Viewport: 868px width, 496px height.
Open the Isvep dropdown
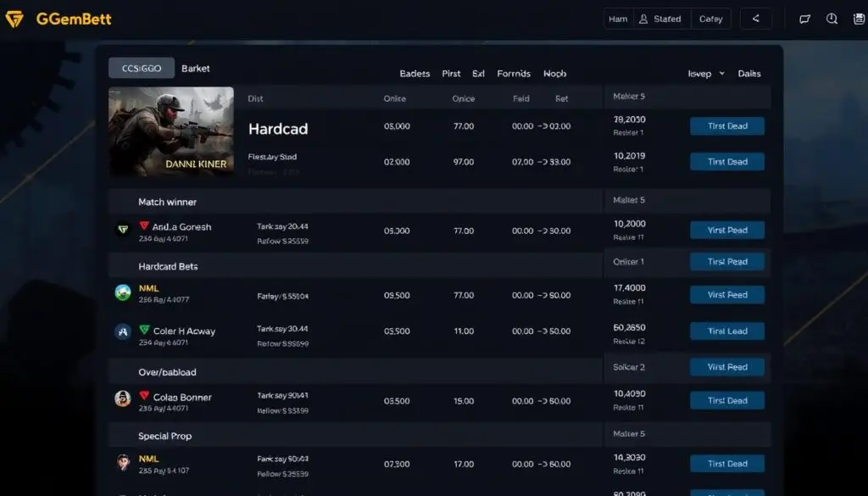[x=706, y=74]
